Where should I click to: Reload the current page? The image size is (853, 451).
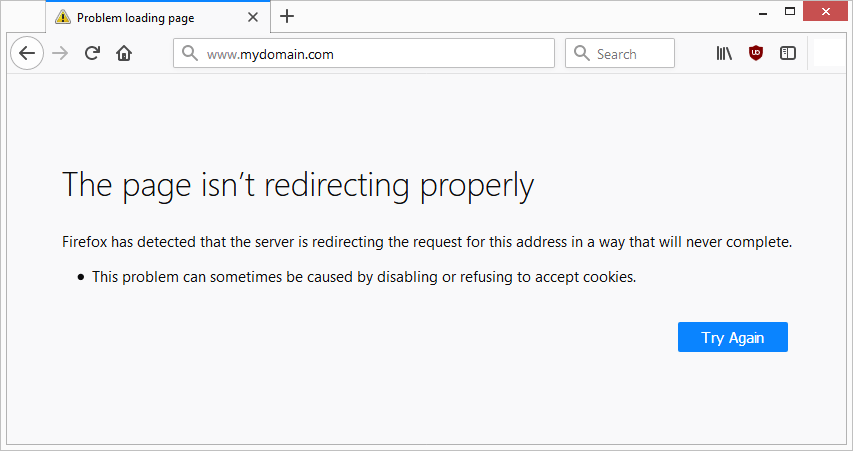(92, 54)
